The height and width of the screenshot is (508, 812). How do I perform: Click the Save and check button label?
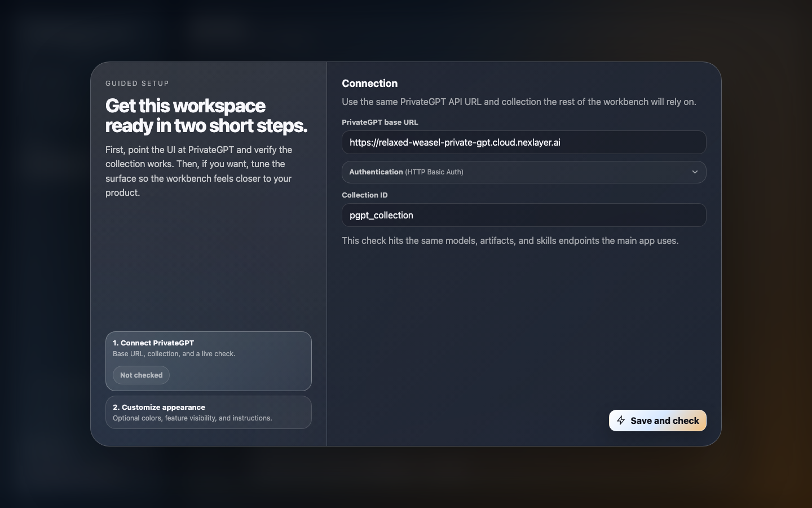point(665,421)
